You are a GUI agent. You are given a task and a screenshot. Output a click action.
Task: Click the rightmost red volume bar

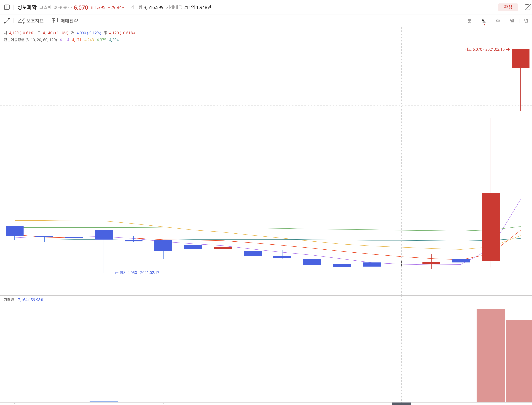pos(519,361)
